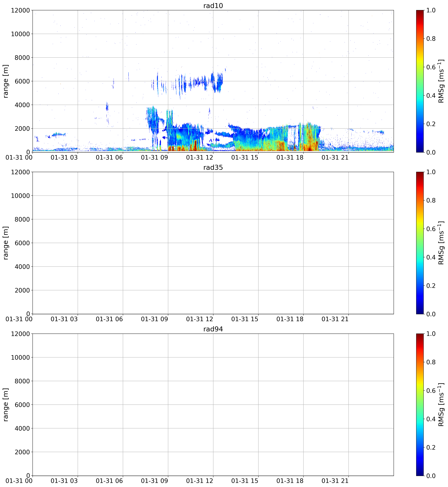
Task: Click the 01-31 03 tick label under rad10
Action: pos(64,158)
